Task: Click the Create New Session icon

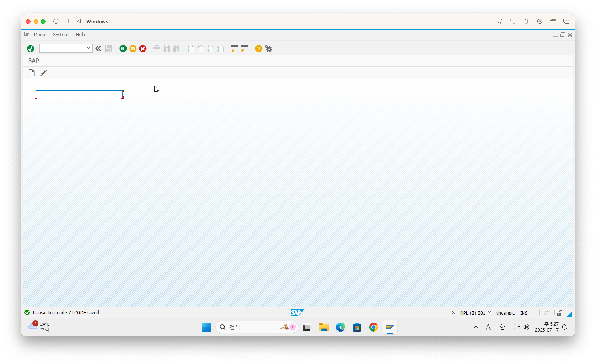Action: (x=234, y=49)
